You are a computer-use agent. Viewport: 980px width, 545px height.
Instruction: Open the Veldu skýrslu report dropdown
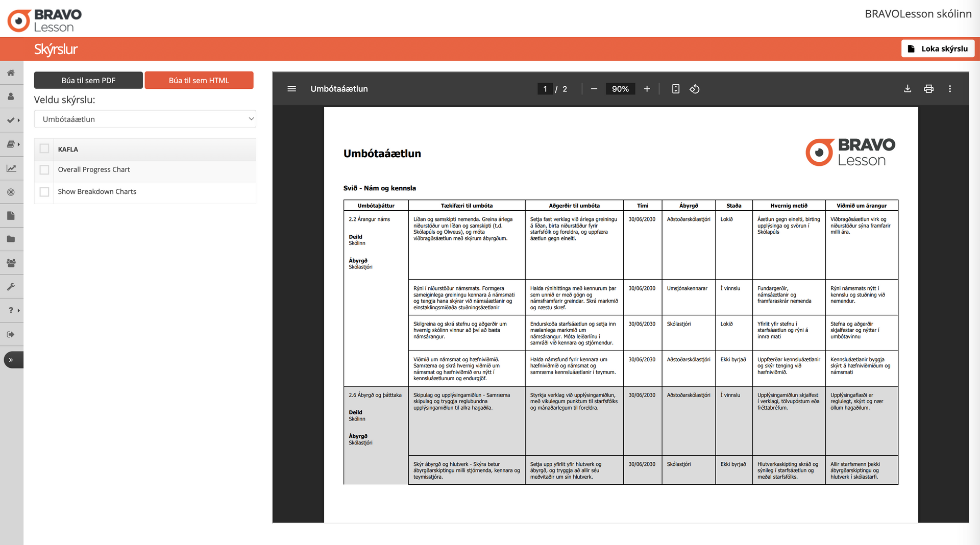pyautogui.click(x=145, y=119)
